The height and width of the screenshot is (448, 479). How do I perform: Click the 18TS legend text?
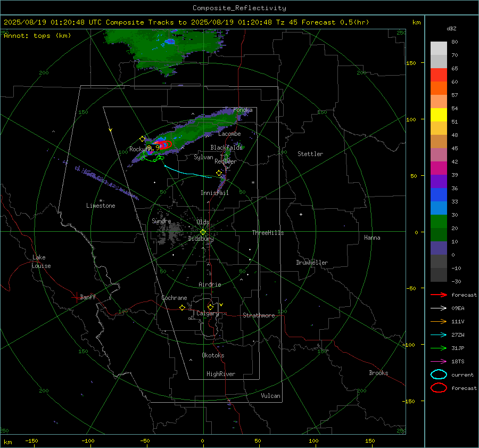tap(458, 362)
